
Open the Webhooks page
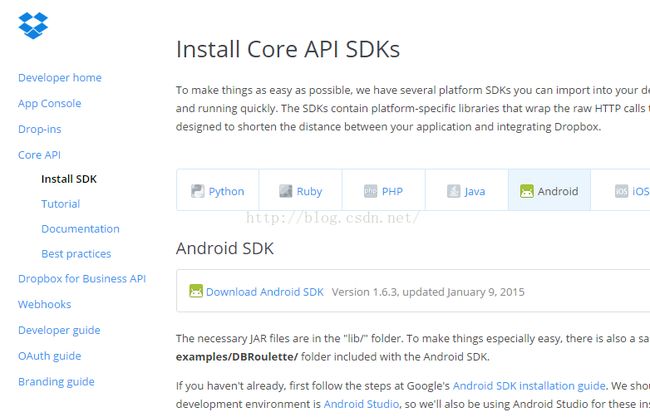(45, 304)
